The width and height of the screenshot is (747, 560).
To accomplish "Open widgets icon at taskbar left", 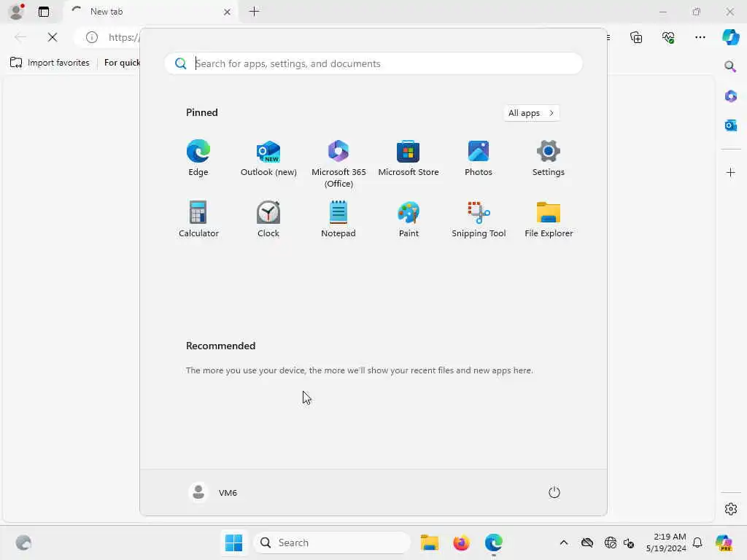I will click(23, 542).
